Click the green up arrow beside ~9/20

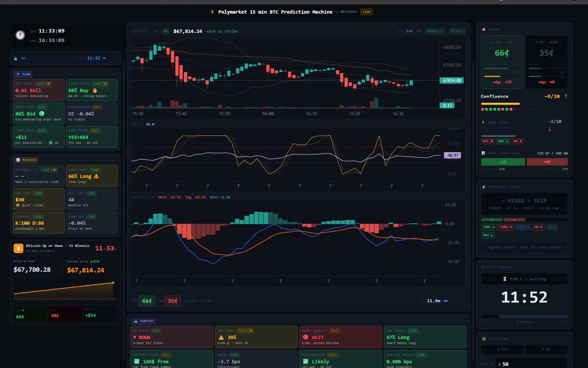point(566,97)
